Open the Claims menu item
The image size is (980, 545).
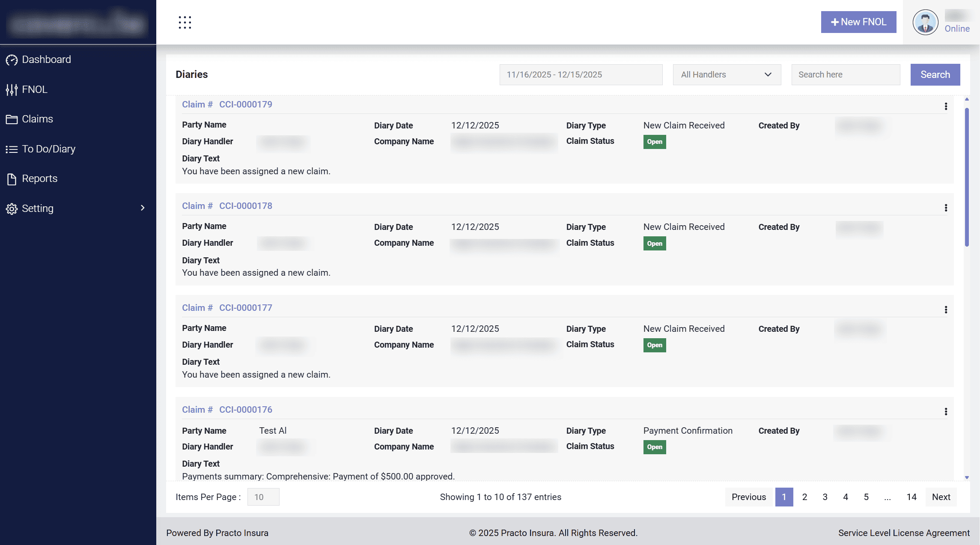click(37, 119)
